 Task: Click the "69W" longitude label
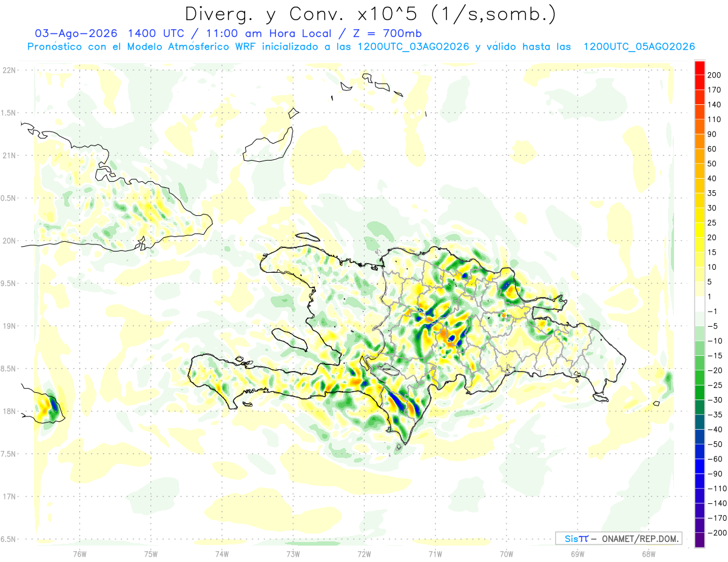click(578, 554)
